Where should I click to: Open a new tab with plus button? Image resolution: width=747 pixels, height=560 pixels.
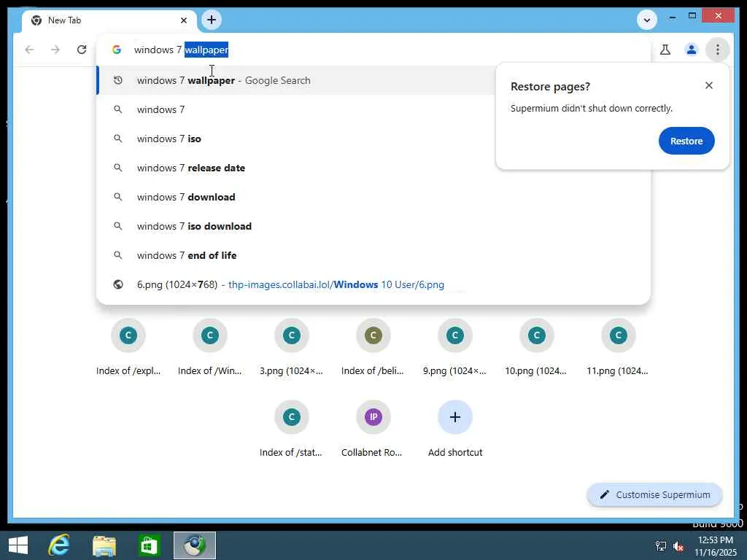click(212, 20)
